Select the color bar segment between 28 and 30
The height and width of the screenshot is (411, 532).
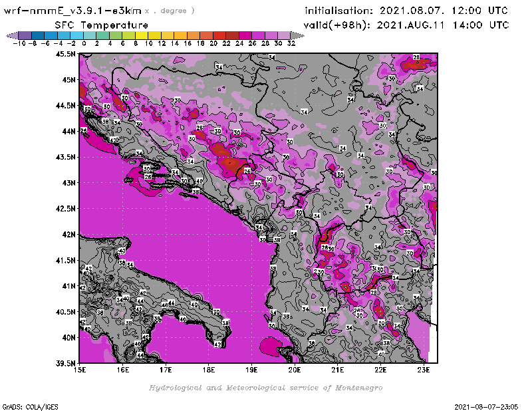pos(271,35)
